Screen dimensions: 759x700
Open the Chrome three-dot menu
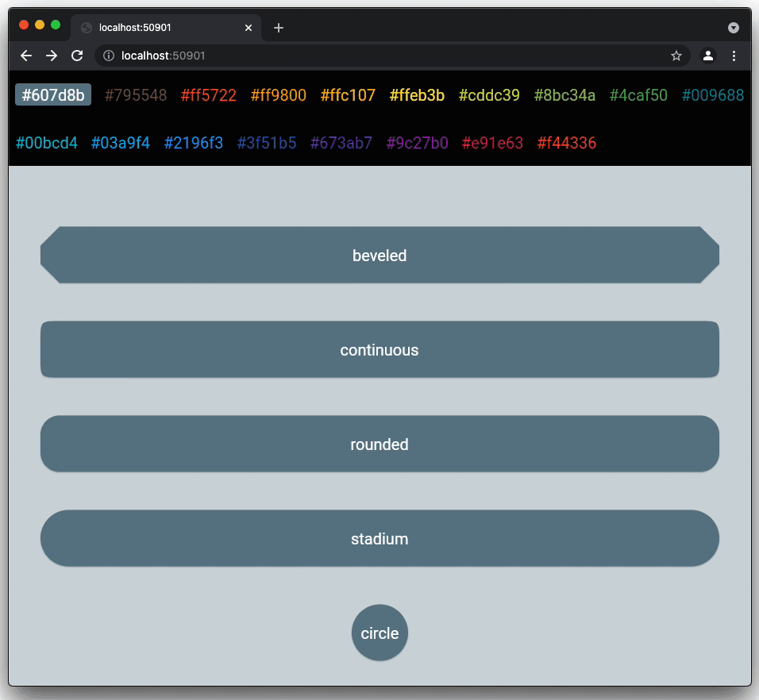tap(734, 56)
